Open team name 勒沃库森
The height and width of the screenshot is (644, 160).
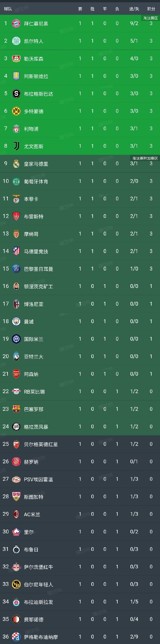pyautogui.click(x=34, y=59)
